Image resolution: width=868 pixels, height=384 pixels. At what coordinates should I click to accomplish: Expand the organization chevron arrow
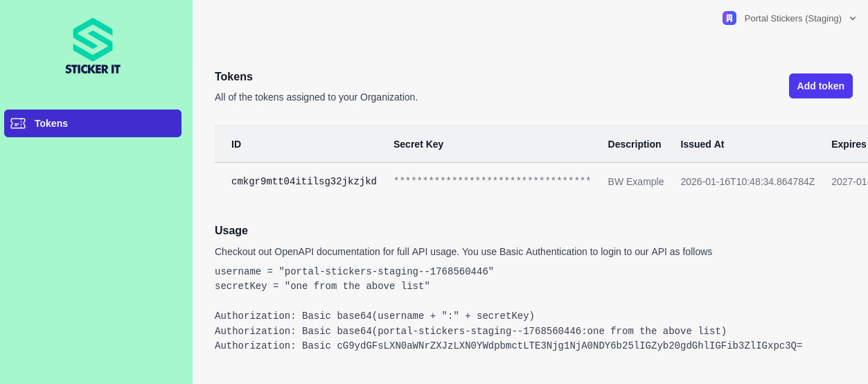[853, 19]
